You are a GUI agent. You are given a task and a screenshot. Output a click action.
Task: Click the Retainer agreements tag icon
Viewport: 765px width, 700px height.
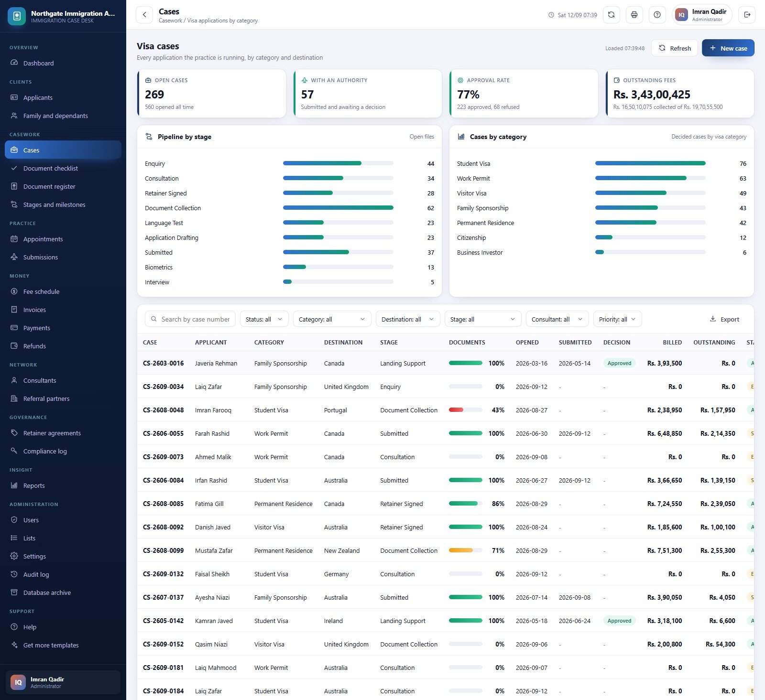(14, 433)
